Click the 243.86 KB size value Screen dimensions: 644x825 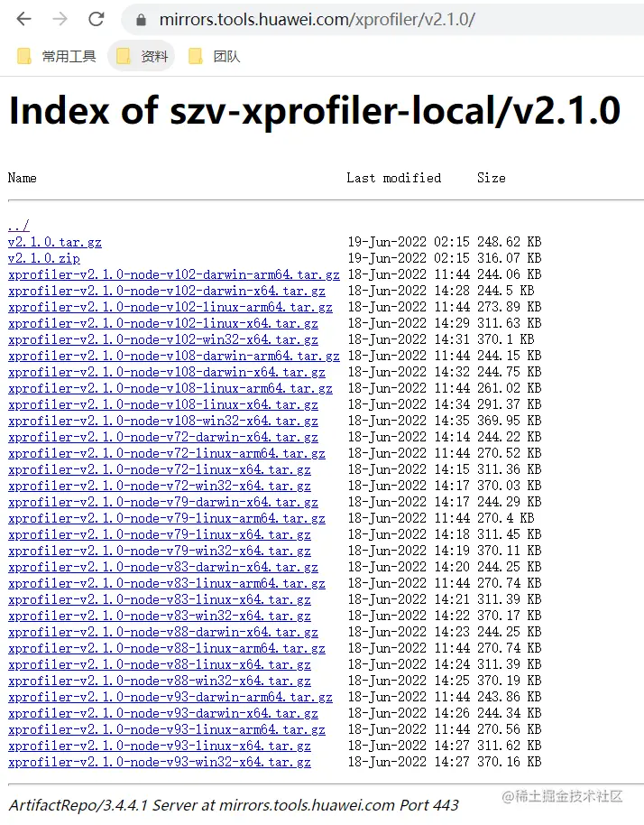tap(509, 697)
